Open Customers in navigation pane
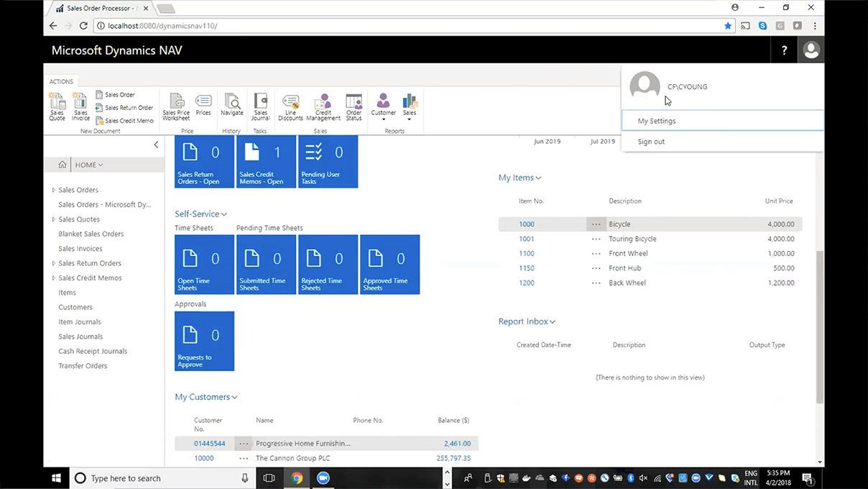The height and width of the screenshot is (489, 868). [75, 307]
